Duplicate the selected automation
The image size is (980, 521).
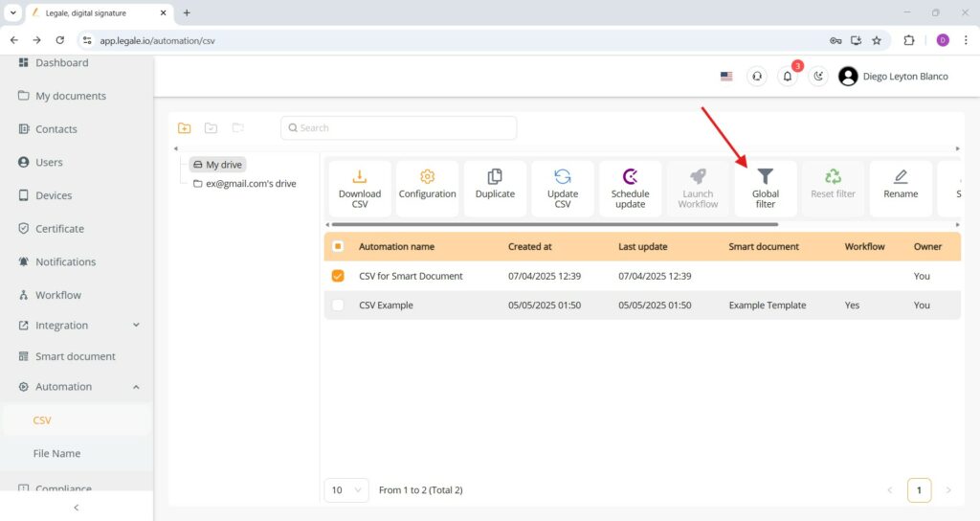click(495, 189)
